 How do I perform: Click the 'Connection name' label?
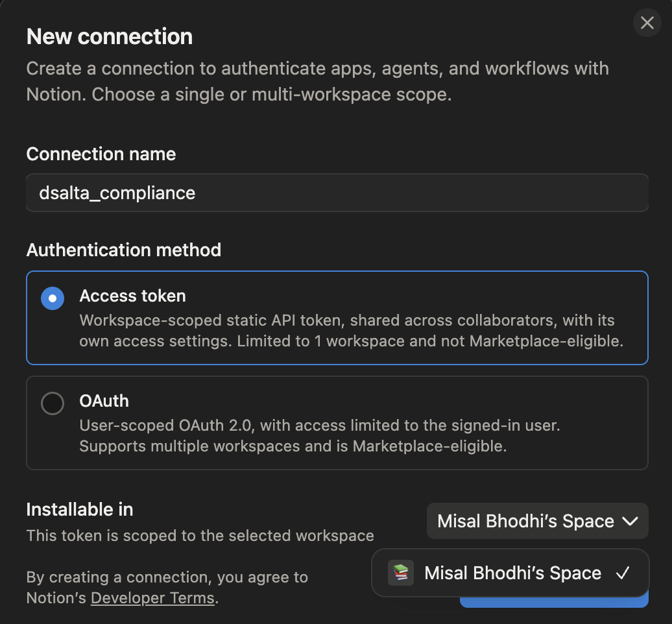pyautogui.click(x=101, y=154)
